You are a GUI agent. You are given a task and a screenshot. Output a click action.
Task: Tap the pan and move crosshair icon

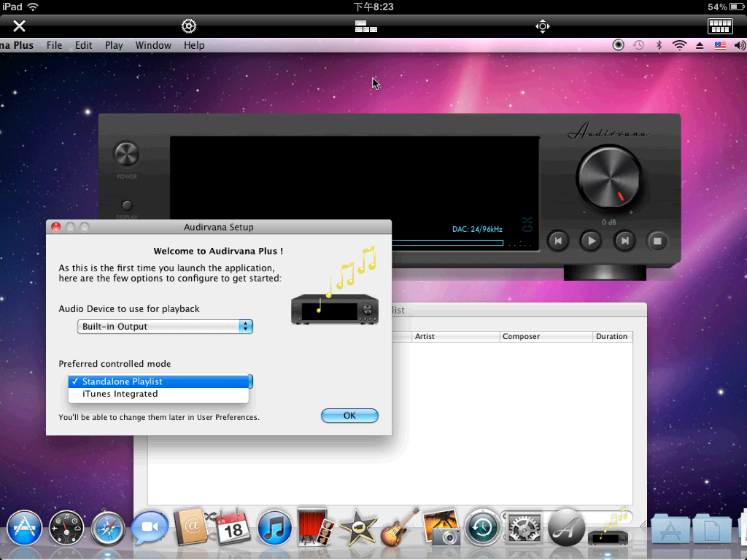542,26
